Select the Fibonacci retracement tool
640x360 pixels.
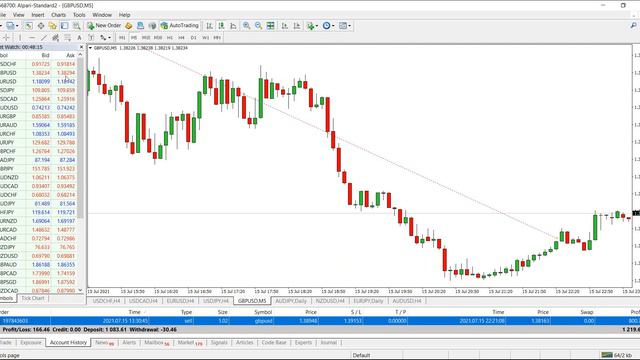[67, 38]
